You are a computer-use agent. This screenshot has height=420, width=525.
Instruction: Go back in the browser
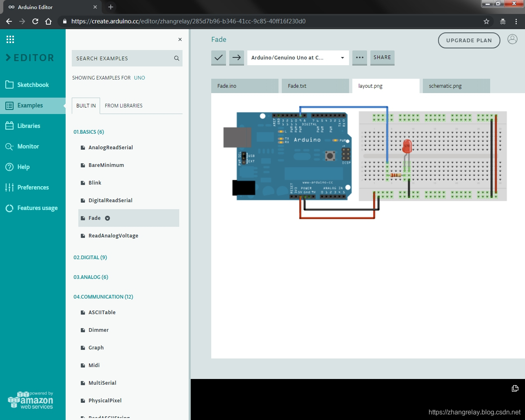(x=9, y=21)
